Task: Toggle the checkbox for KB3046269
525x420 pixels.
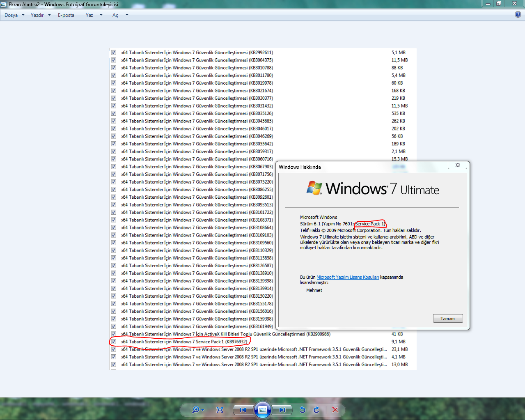Action: click(x=113, y=136)
